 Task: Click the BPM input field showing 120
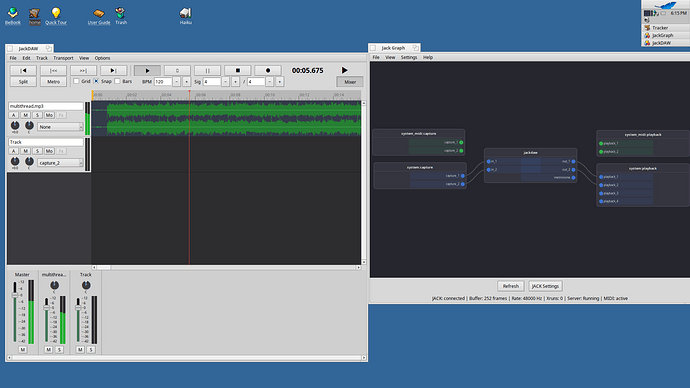[163, 82]
